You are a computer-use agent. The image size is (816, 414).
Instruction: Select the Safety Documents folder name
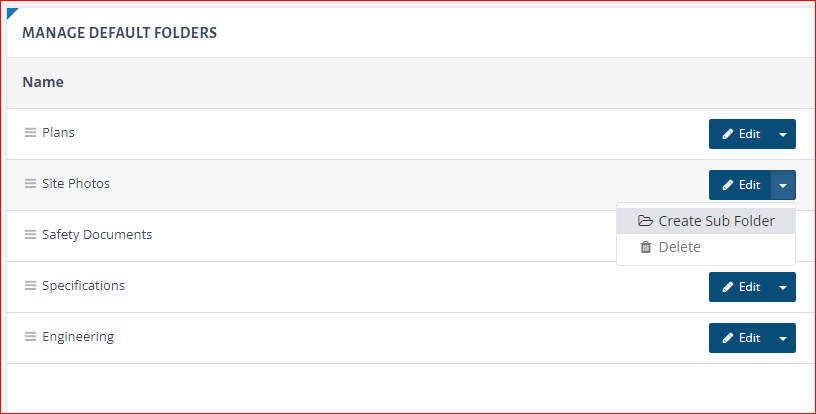point(97,235)
